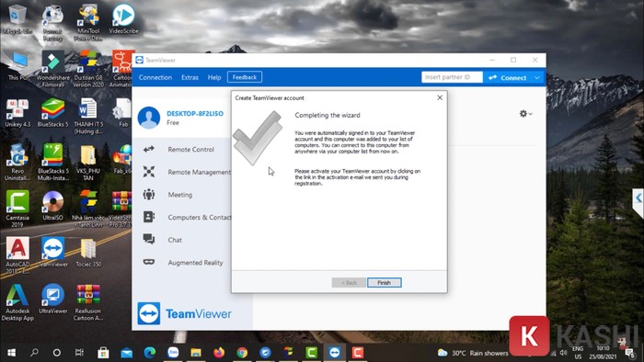This screenshot has height=362, width=644.
Task: Select the Augmented Reality icon
Action: (x=149, y=262)
